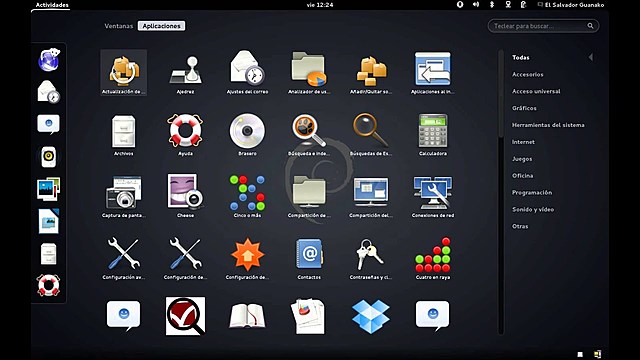640x360 pixels.
Task: Filter by the Internet category
Action: [523, 142]
